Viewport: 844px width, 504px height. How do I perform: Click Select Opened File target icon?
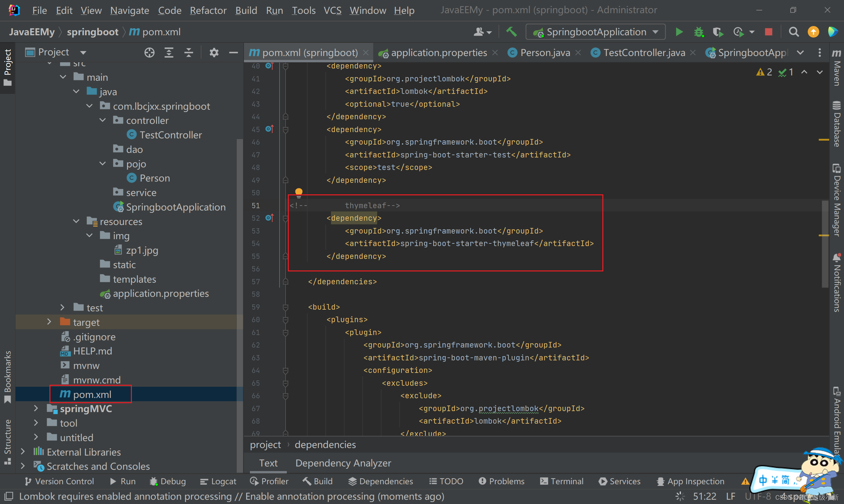click(149, 52)
